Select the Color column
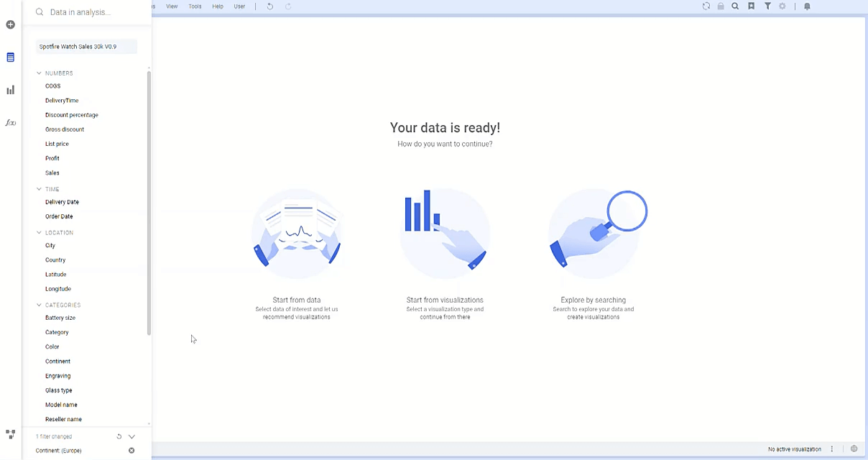 click(x=52, y=346)
